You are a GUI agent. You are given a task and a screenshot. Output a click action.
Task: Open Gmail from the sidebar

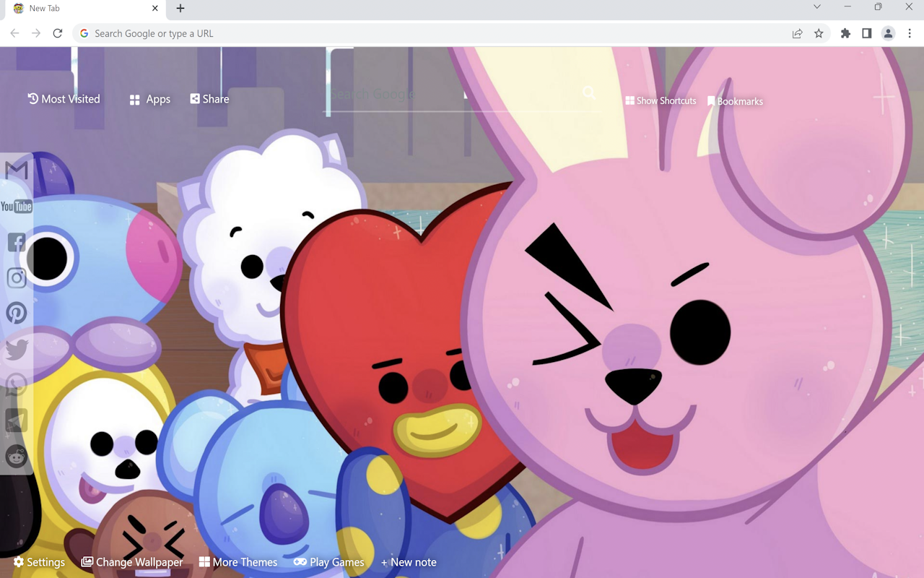click(16, 169)
